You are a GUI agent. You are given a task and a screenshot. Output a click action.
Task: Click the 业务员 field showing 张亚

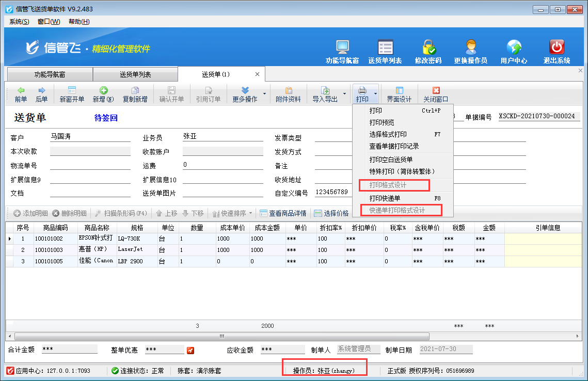[x=223, y=136]
